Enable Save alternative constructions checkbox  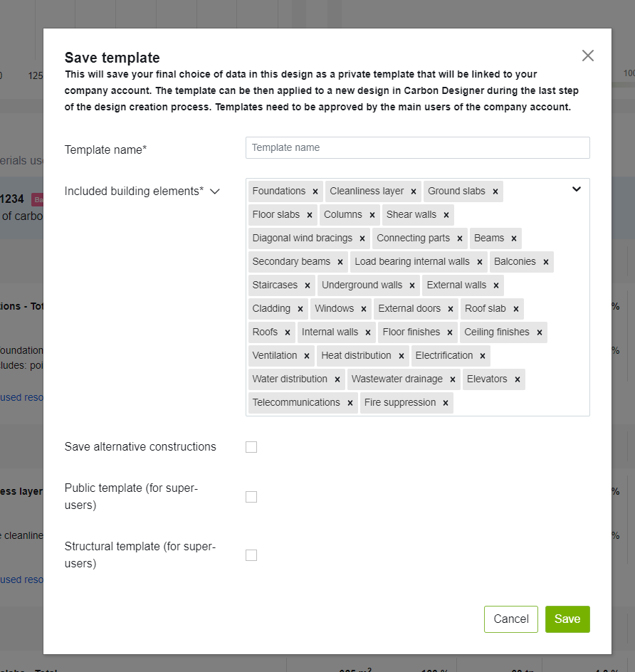pos(251,447)
